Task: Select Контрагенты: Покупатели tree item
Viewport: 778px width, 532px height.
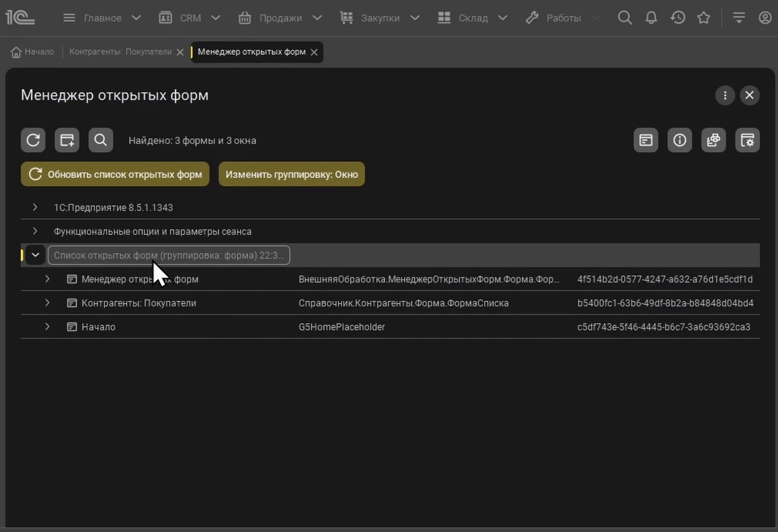Action: tap(138, 303)
